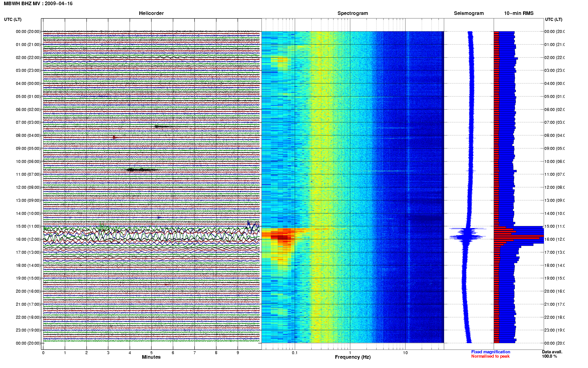Click the small black event on helicorder after 07:00
Screen dimensions: 588x368
click(163, 126)
